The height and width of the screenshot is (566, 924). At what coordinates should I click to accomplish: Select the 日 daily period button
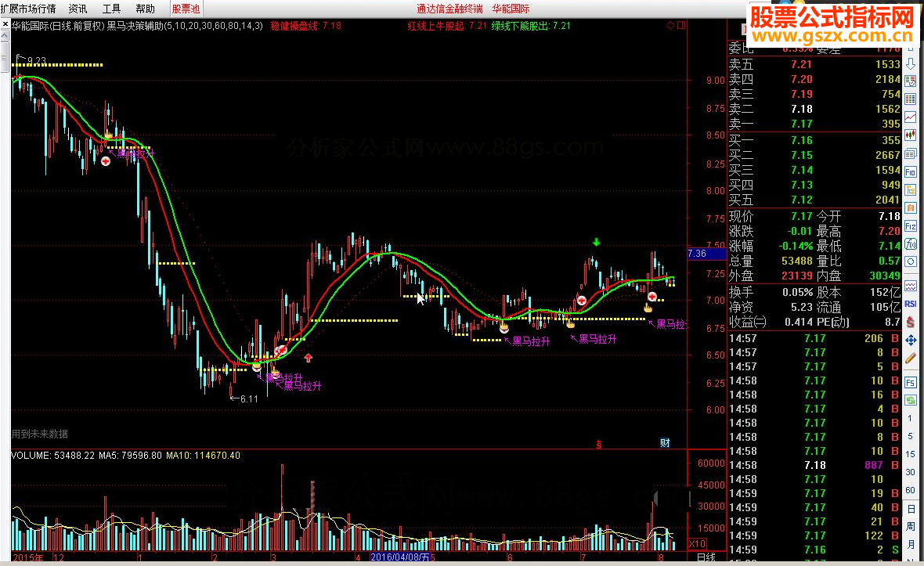[911, 509]
